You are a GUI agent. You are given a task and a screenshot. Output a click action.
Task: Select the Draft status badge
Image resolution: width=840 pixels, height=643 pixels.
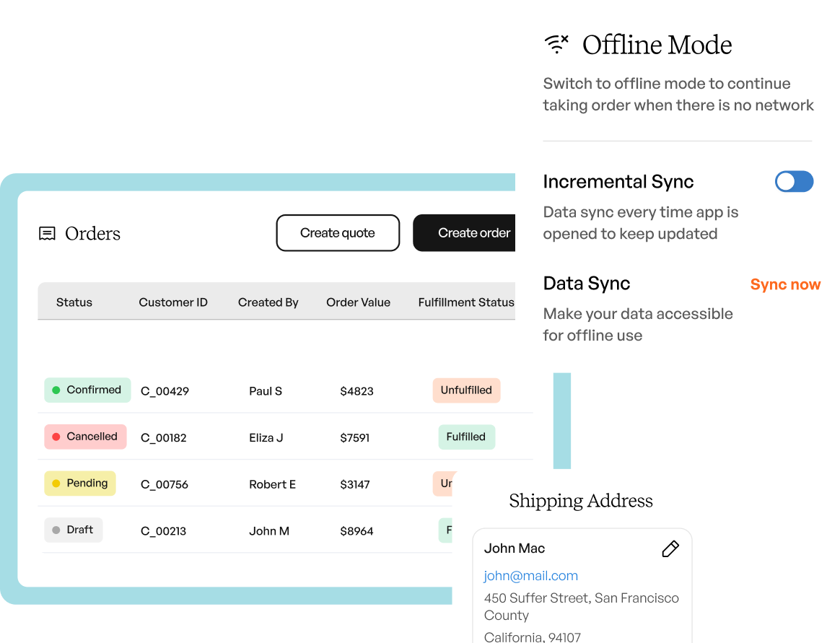[x=73, y=530]
